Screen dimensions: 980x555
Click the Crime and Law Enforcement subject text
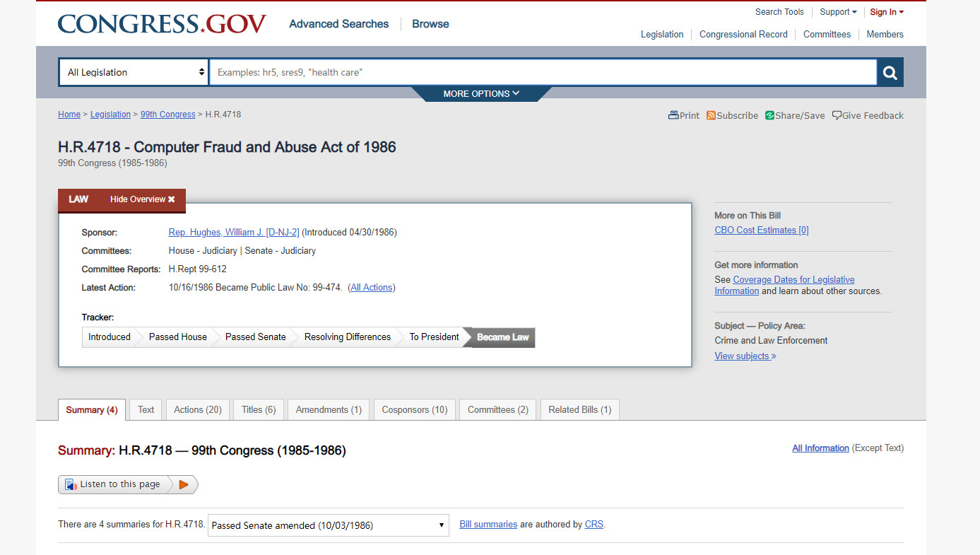tap(771, 341)
